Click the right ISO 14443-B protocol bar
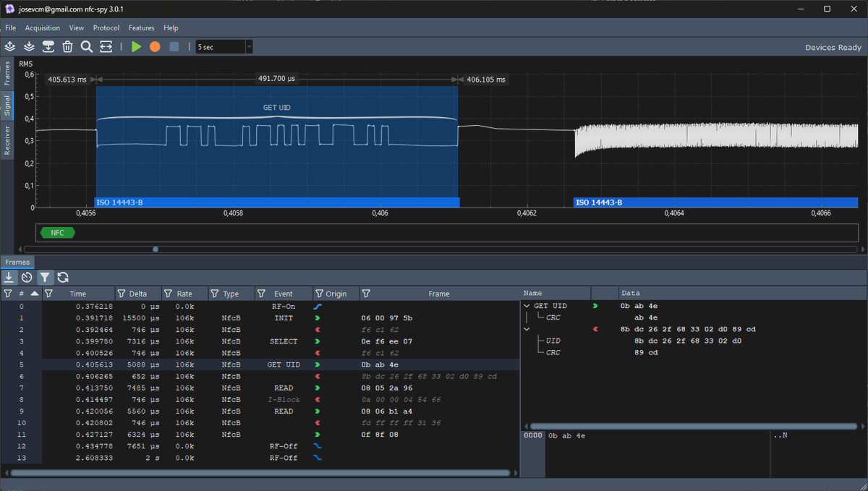 pos(715,202)
